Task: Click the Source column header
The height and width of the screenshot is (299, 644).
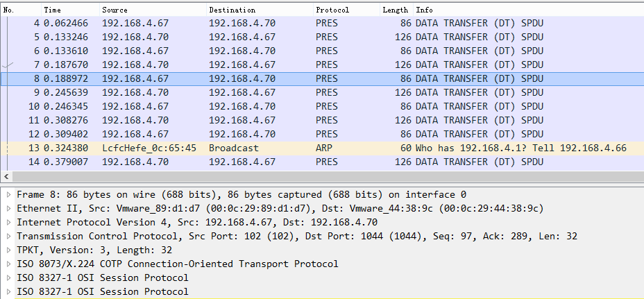Action: click(x=115, y=10)
